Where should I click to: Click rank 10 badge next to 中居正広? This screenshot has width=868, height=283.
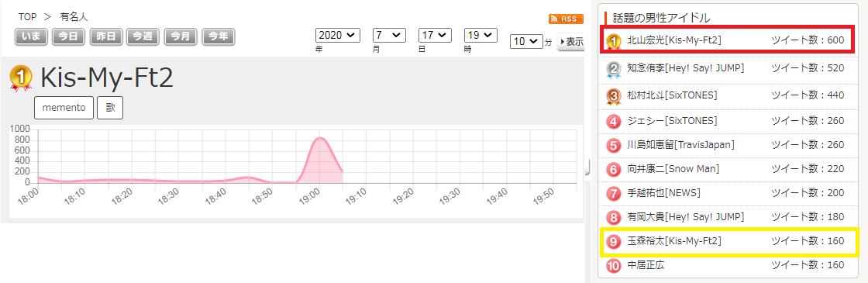pos(613,266)
